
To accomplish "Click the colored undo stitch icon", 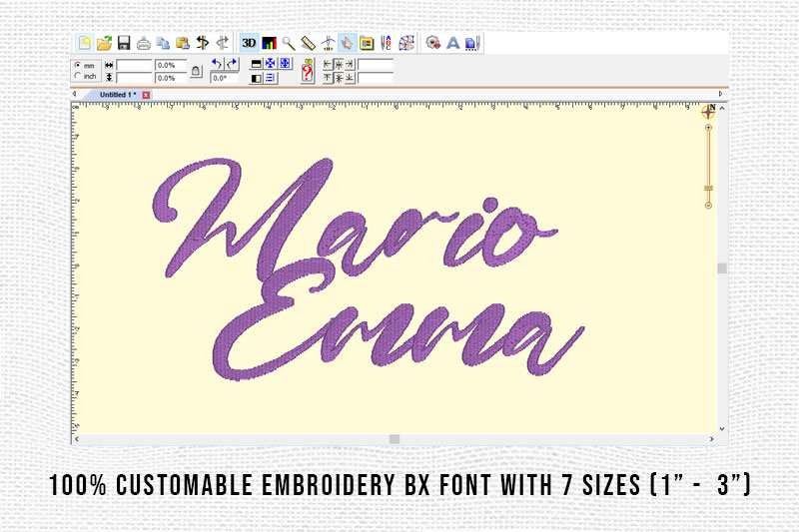I will [203, 43].
